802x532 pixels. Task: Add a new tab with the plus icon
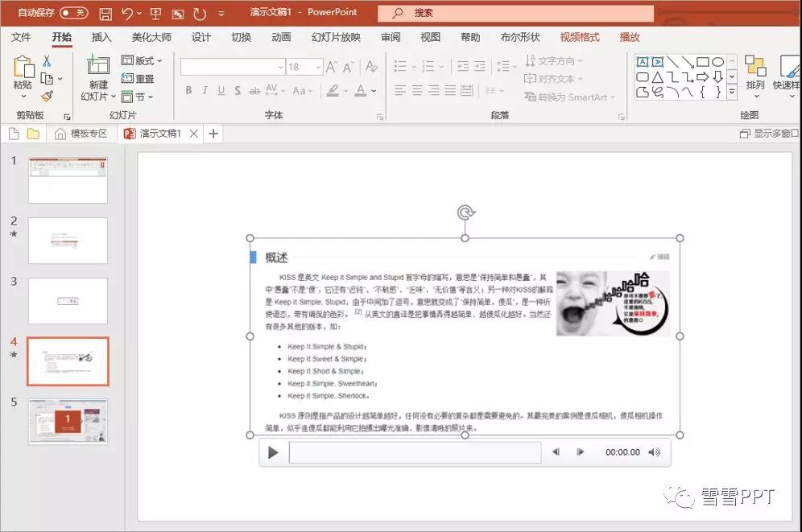click(x=213, y=134)
